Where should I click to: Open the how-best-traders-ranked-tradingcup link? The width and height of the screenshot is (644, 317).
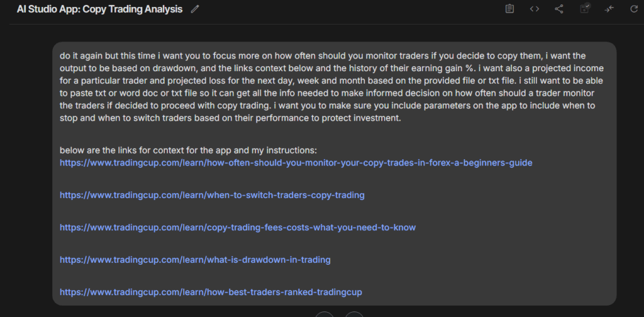click(x=211, y=292)
